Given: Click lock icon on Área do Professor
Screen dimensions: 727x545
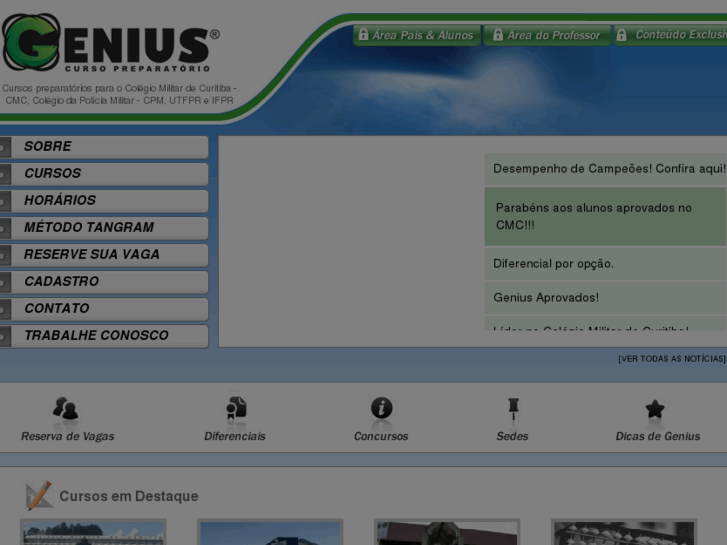Looking at the screenshot, I should click(x=498, y=34).
